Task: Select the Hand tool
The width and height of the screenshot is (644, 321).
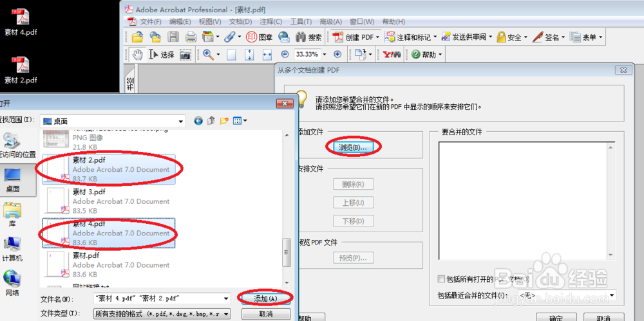Action: pyautogui.click(x=137, y=54)
